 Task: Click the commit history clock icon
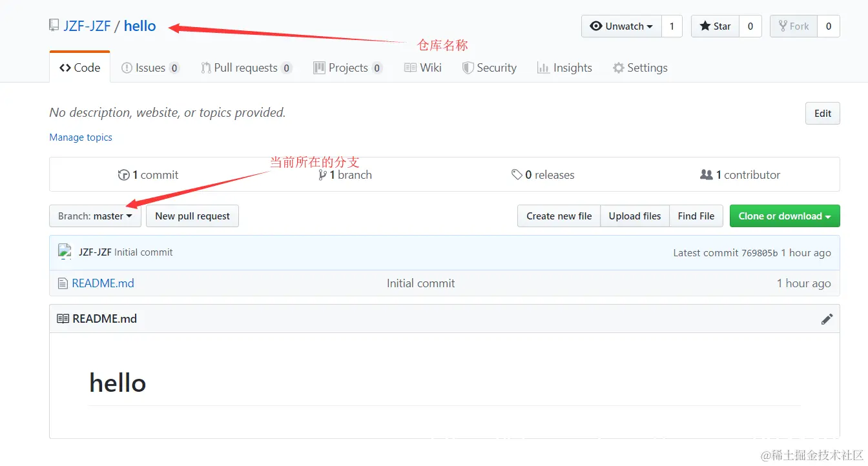(x=123, y=175)
